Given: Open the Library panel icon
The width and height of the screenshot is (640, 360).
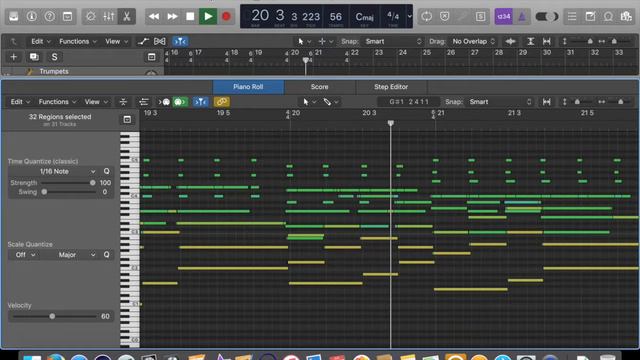Looking at the screenshot, I should pos(13,16).
